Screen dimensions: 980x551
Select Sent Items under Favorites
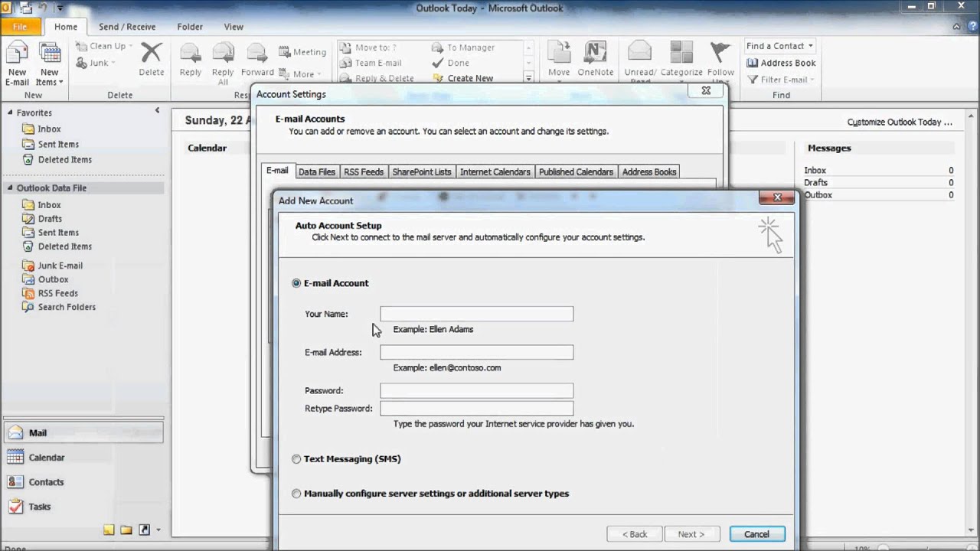[x=58, y=144]
